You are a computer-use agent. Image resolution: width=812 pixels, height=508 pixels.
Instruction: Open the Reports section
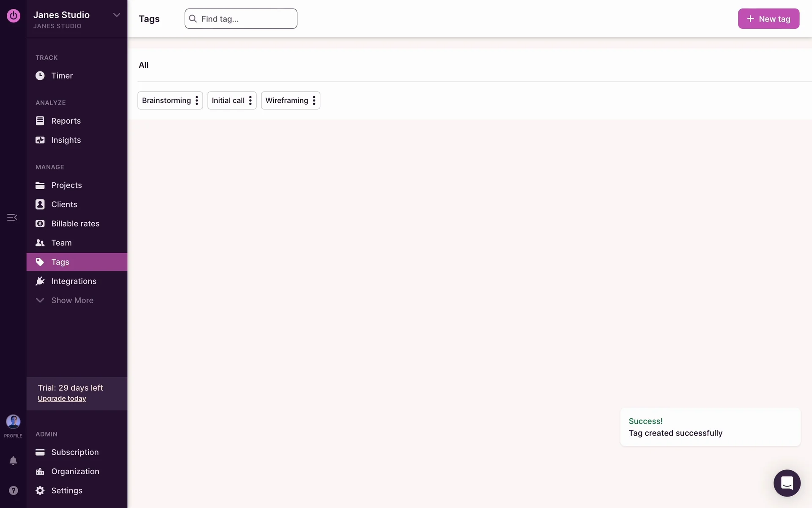[66, 121]
